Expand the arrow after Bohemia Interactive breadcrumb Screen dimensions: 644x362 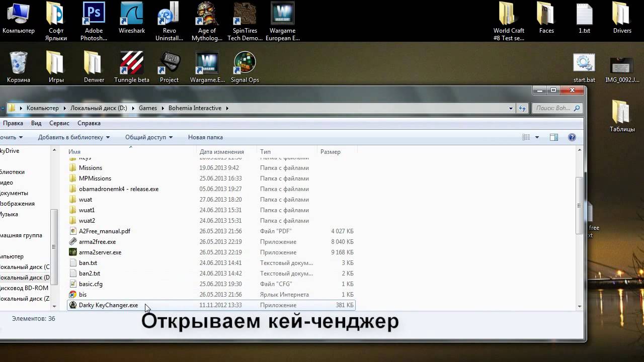(227, 108)
